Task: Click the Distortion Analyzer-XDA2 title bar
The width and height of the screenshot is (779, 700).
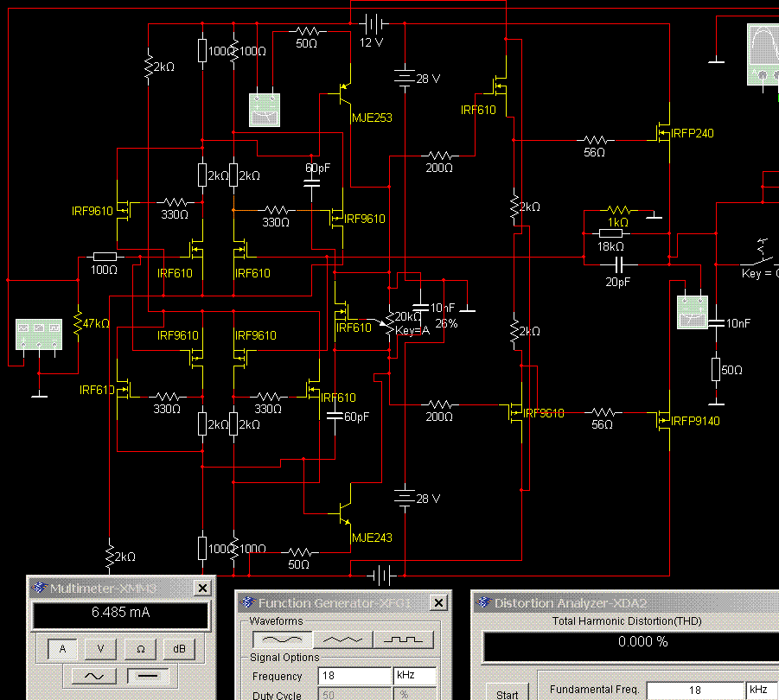Action: click(625, 602)
